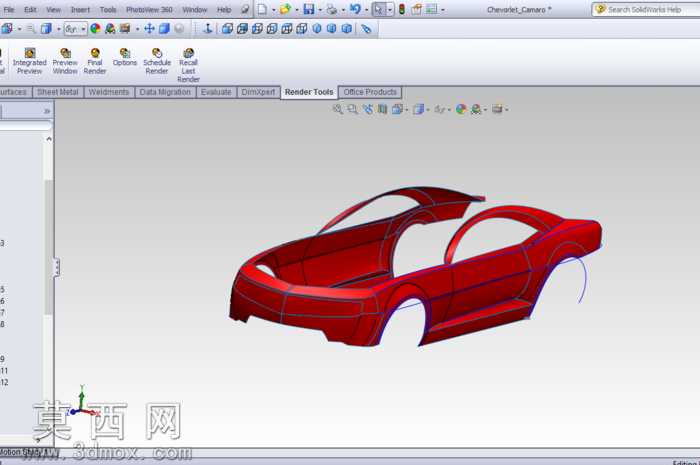Switch to Office Products tab
Screen dimensions: 700x465
point(370,92)
